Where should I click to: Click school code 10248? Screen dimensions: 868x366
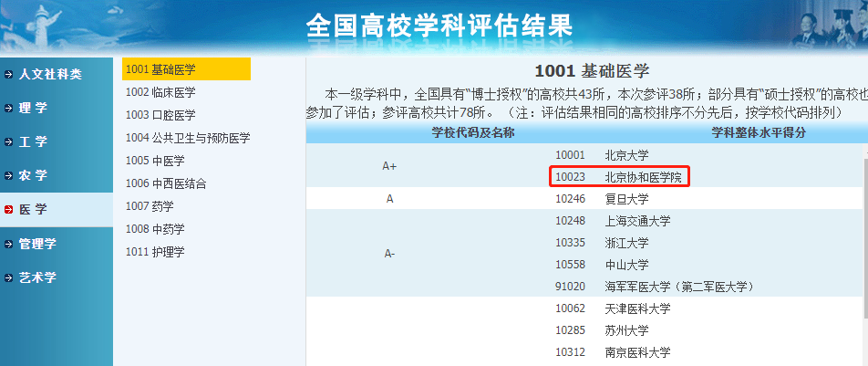570,221
